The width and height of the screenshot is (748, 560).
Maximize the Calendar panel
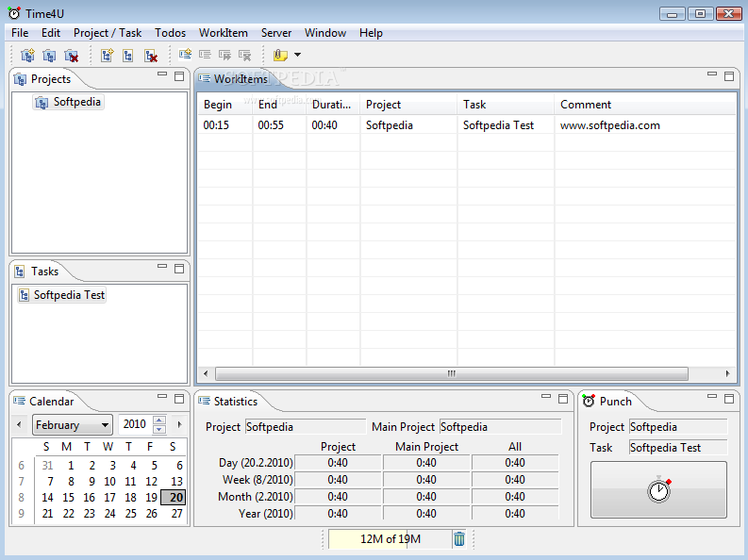tap(179, 399)
